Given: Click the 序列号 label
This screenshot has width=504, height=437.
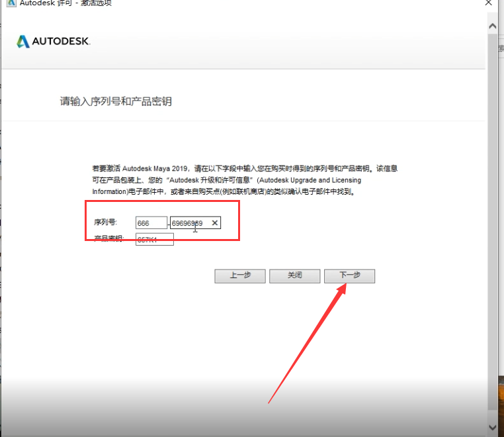Looking at the screenshot, I should click(105, 222).
